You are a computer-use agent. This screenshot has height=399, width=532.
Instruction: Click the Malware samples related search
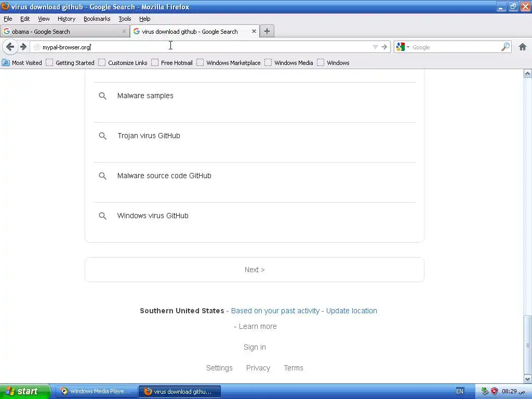click(145, 96)
